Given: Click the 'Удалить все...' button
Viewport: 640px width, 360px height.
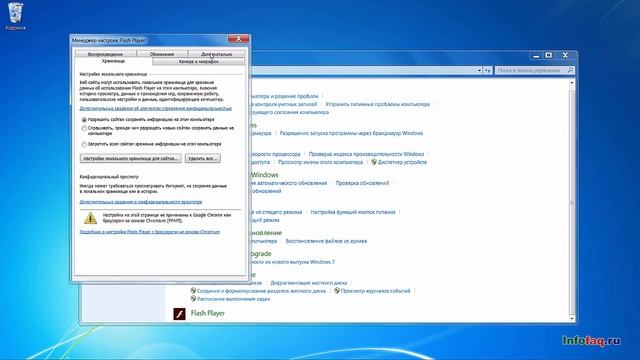Looking at the screenshot, I should point(202,158).
